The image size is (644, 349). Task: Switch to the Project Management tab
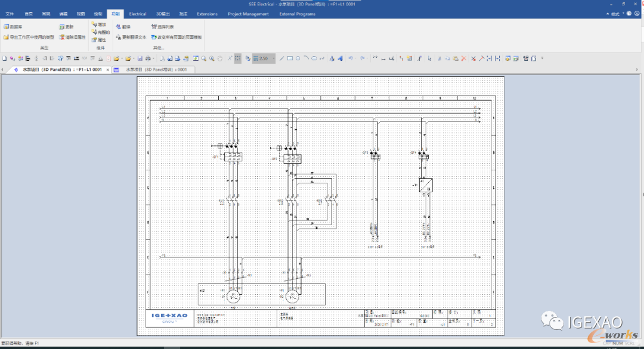[249, 14]
